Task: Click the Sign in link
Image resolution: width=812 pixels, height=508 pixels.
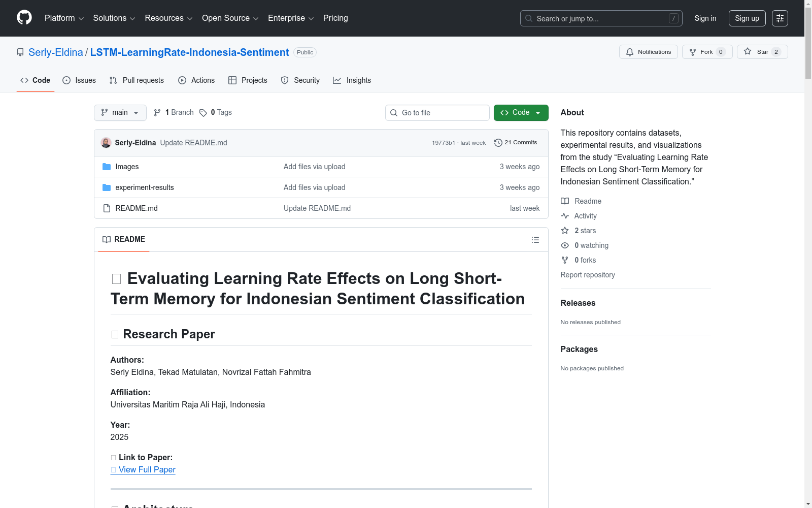Action: 705,18
